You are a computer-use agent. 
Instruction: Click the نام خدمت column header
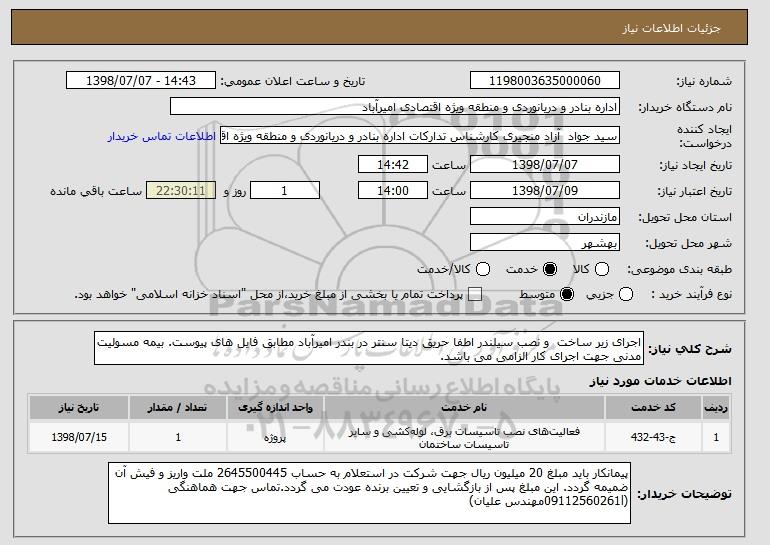click(464, 408)
